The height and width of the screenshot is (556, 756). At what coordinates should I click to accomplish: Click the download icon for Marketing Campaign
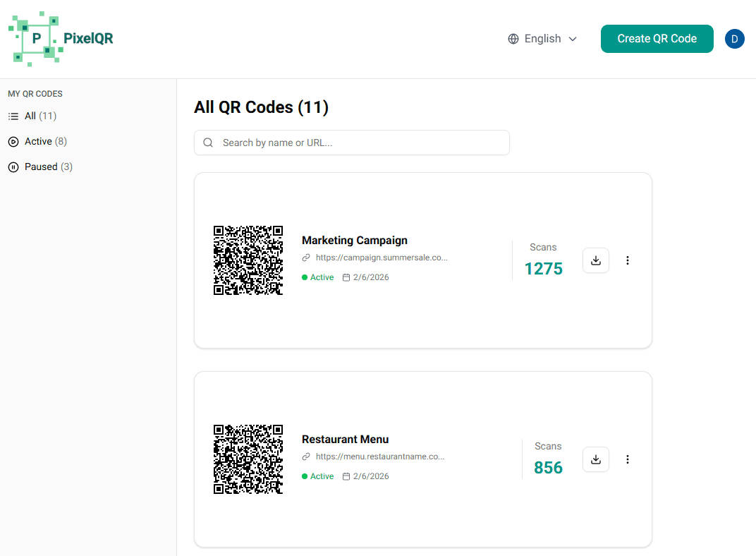pyautogui.click(x=596, y=260)
